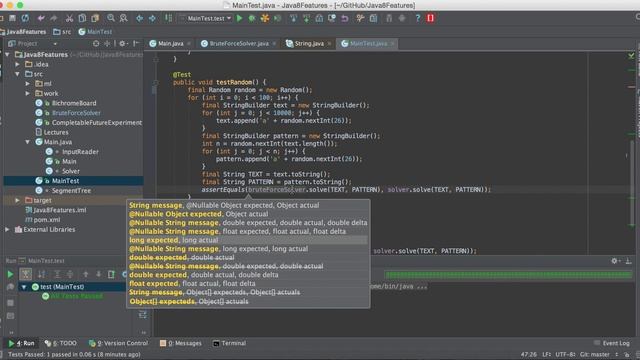Select 'long expected, long actual' overload hint
Viewport: 640px width, 360px height.
coord(248,240)
